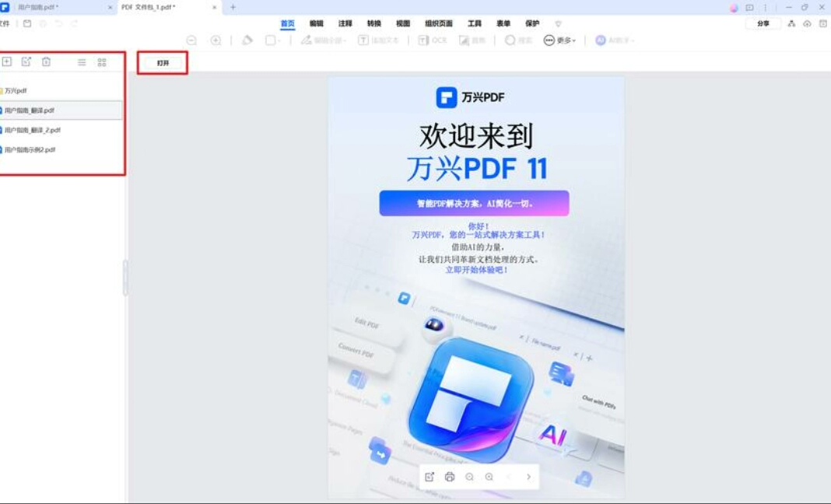Viewport: 831px width, 504px height.
Task: Click the edit-all pencil tool in the ribbon
Action: point(323,40)
